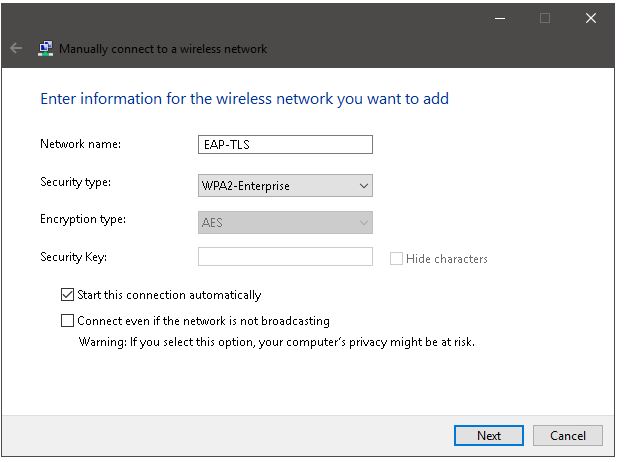Cancel the wireless network setup
The height and width of the screenshot is (462, 624).
point(567,435)
